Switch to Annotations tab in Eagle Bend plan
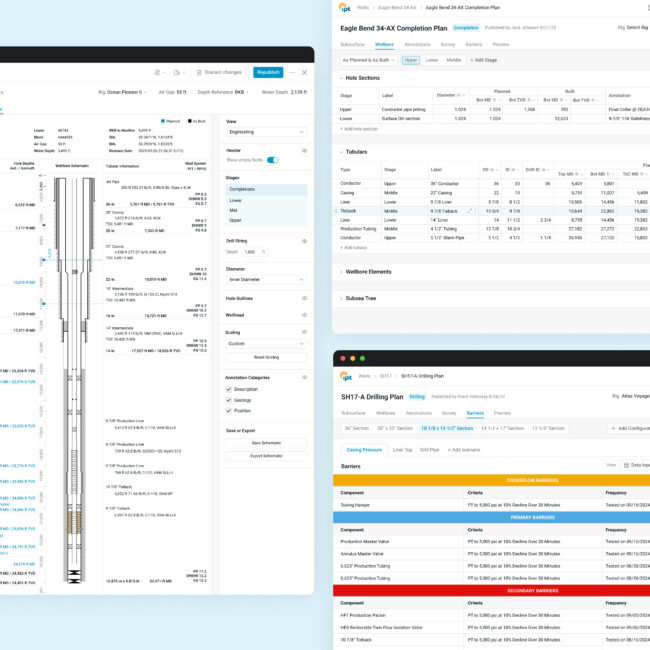 tap(416, 45)
